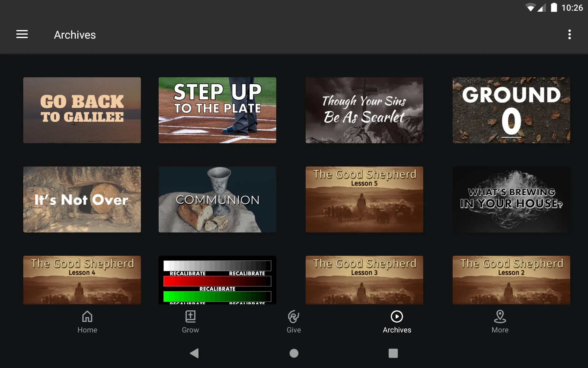588x368 pixels.
Task: Open 'Step Up To The Plate' sermon
Action: [217, 110]
